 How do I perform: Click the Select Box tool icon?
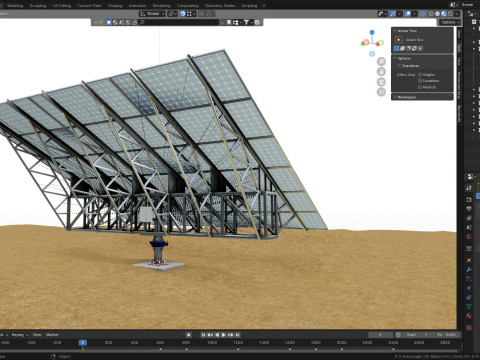click(x=399, y=40)
